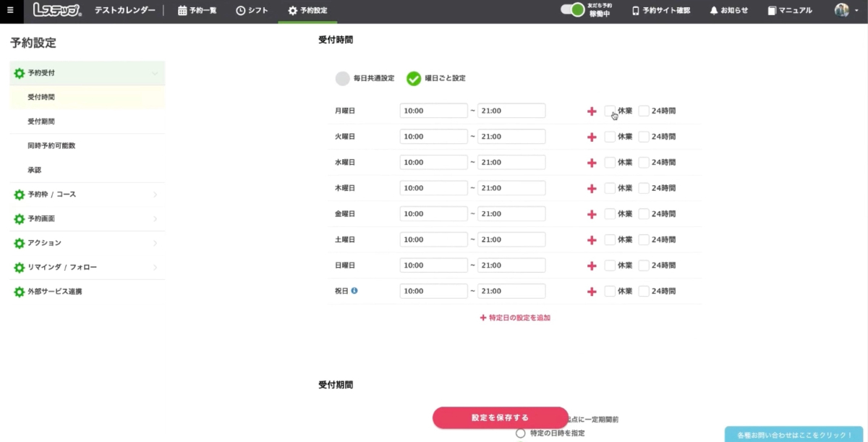Enable 24時間 checkbox for 日曜日
The height and width of the screenshot is (442, 868).
pos(644,265)
